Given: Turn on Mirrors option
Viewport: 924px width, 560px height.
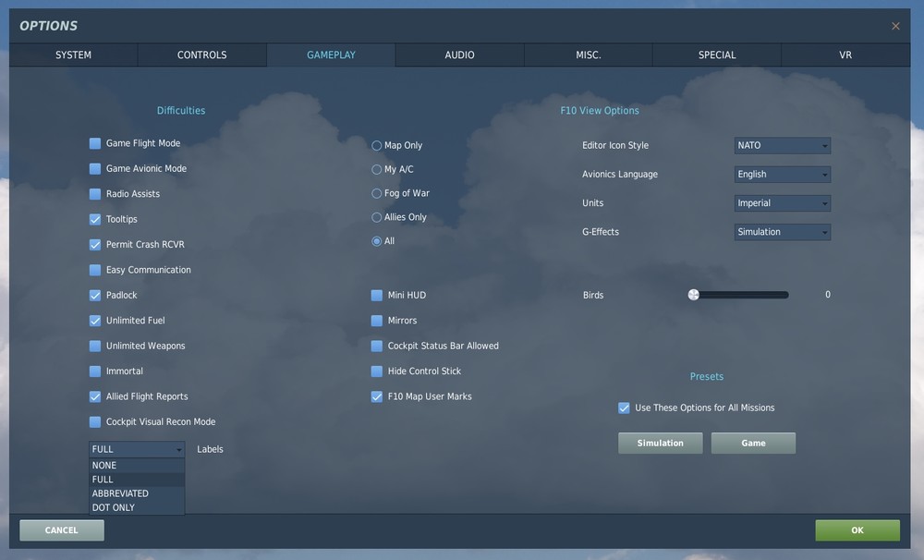Looking at the screenshot, I should (x=377, y=321).
